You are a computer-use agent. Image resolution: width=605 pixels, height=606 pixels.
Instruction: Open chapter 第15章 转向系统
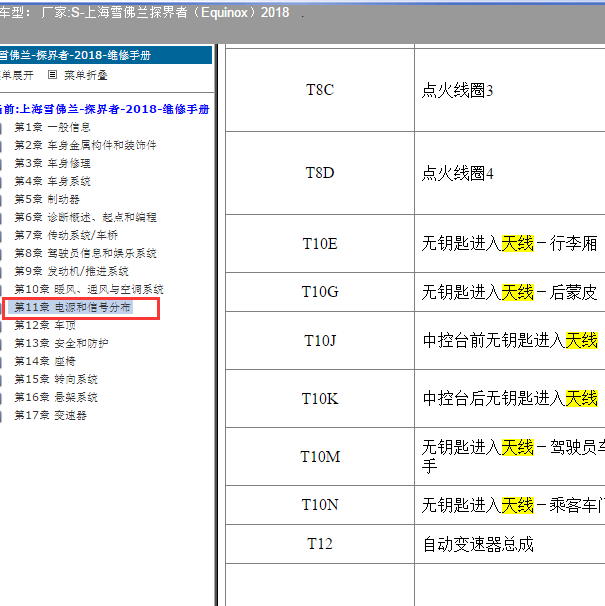click(x=56, y=379)
